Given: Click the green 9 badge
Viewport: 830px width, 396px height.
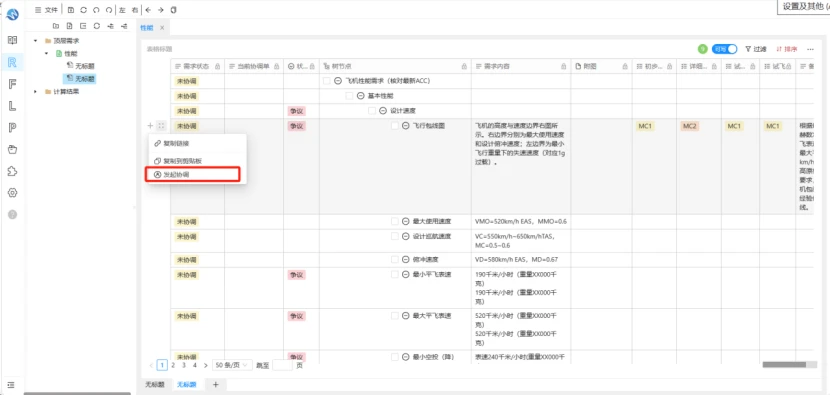Looking at the screenshot, I should pyautogui.click(x=702, y=49).
